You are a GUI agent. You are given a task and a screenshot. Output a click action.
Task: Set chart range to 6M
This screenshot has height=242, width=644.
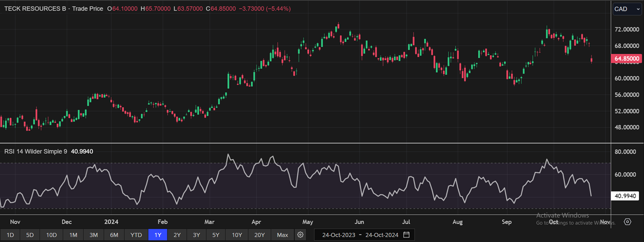(114, 235)
